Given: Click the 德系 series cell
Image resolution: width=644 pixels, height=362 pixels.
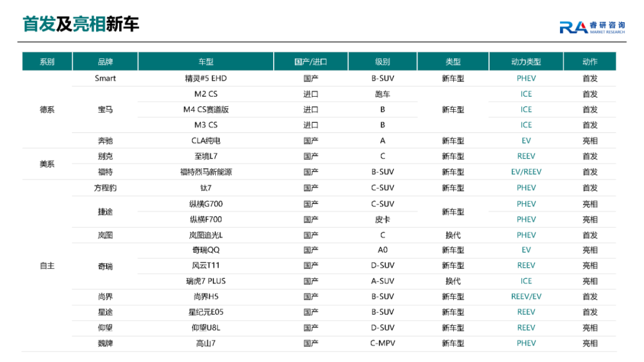Looking at the screenshot, I should [47, 110].
